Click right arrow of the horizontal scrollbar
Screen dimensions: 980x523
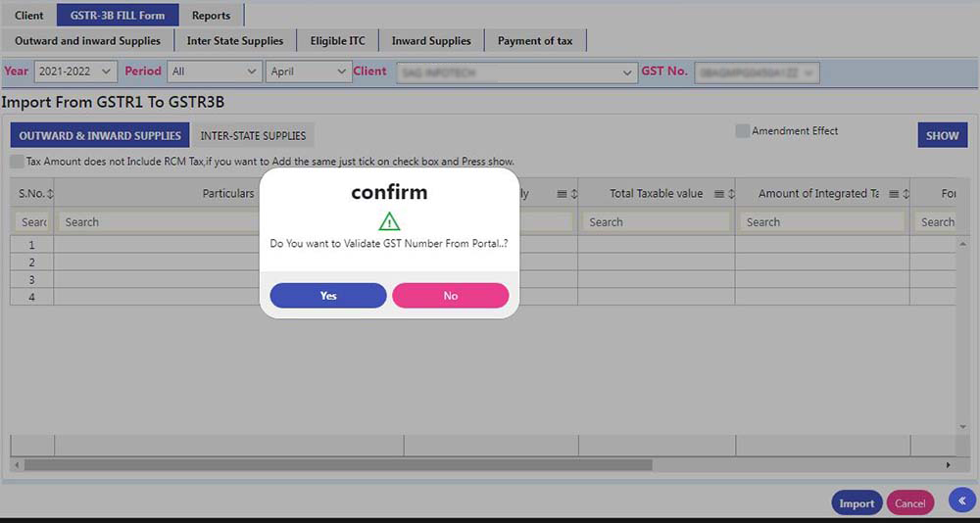pos(948,464)
